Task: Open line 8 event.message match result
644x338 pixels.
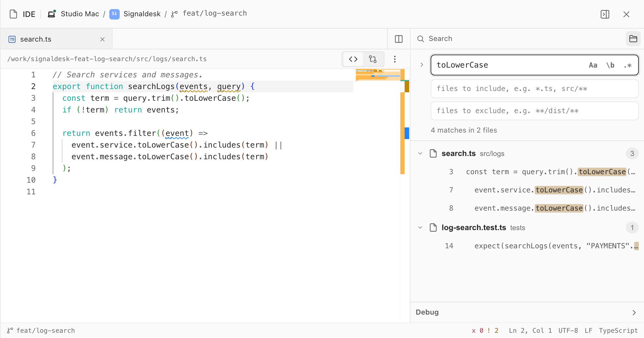Action: tap(527, 208)
